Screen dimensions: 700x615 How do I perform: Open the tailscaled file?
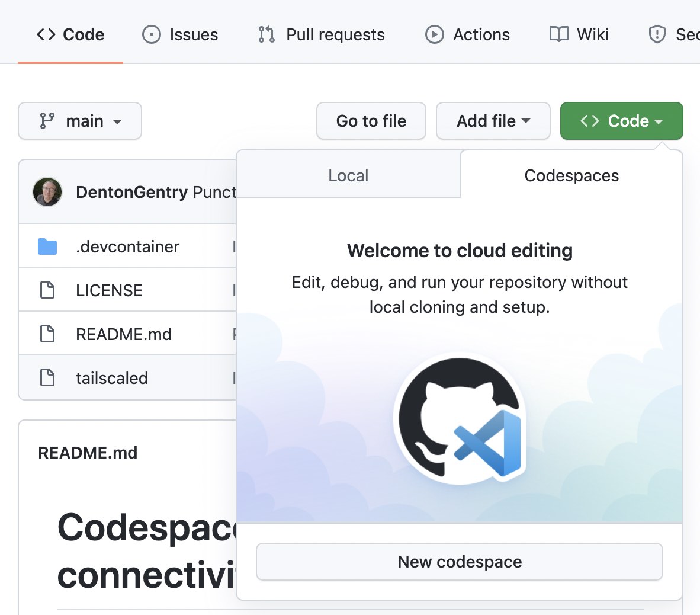tap(111, 378)
